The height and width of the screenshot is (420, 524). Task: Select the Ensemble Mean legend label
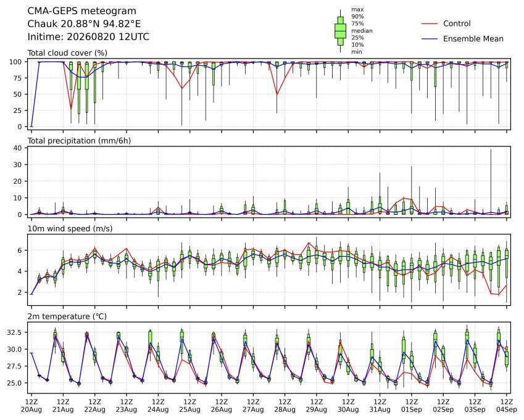tap(473, 39)
